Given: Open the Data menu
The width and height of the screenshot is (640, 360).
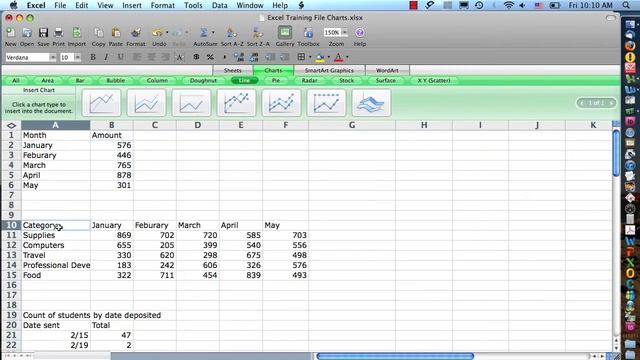Looking at the screenshot, I should tap(220, 5).
